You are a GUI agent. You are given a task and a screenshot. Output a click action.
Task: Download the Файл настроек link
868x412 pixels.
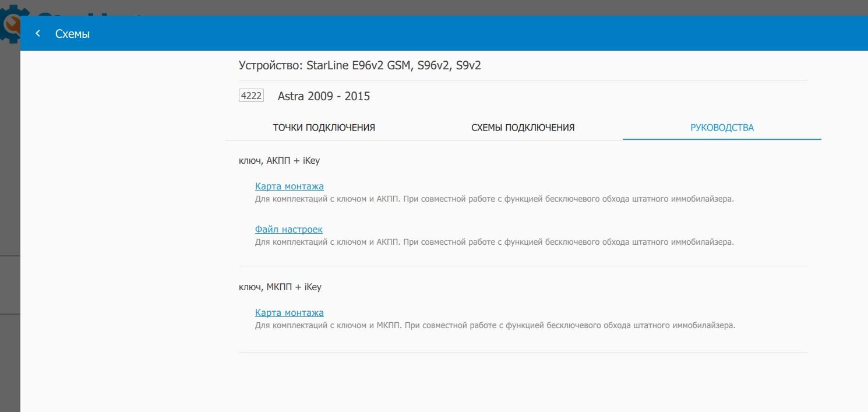point(288,230)
